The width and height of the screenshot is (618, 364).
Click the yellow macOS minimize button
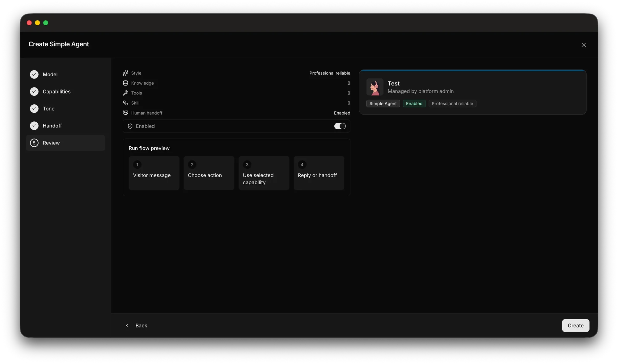click(x=37, y=23)
